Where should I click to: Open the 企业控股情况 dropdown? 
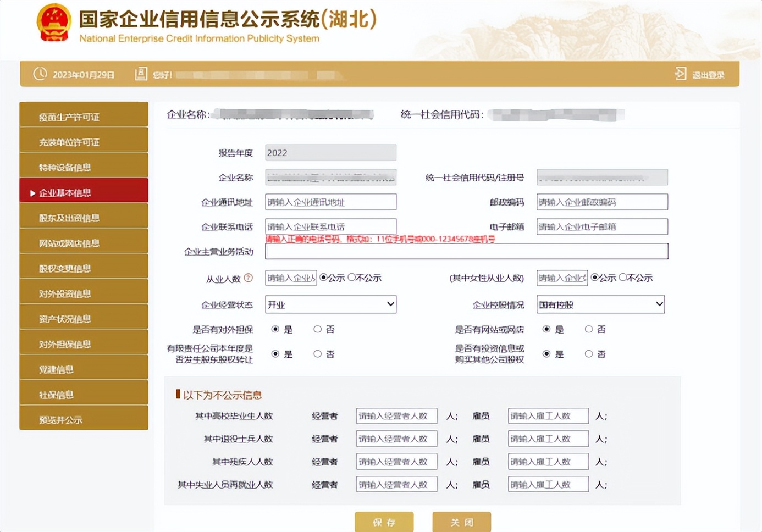point(600,304)
